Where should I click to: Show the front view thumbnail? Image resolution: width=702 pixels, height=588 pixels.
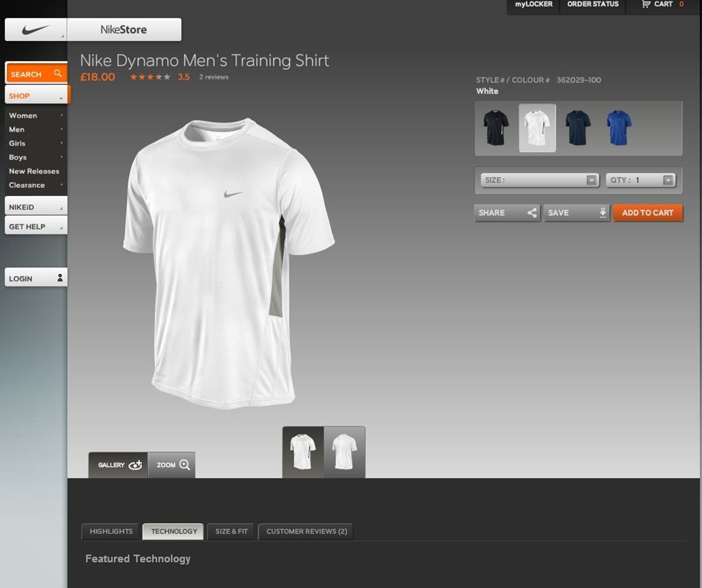303,452
